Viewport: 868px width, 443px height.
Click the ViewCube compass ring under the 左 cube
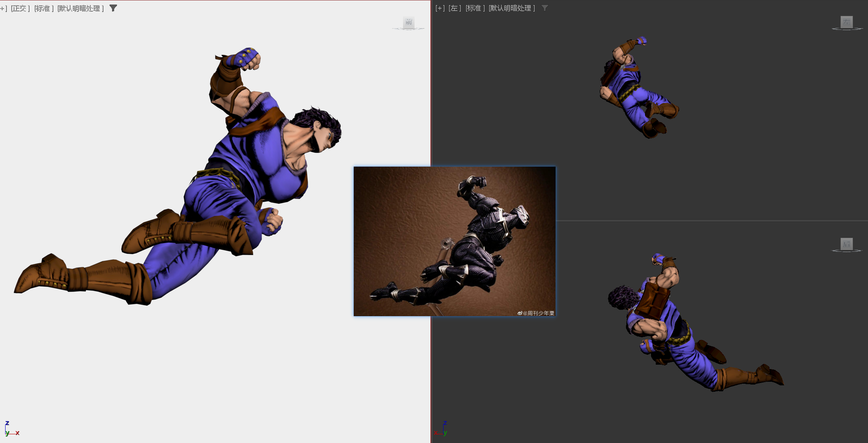[847, 29]
